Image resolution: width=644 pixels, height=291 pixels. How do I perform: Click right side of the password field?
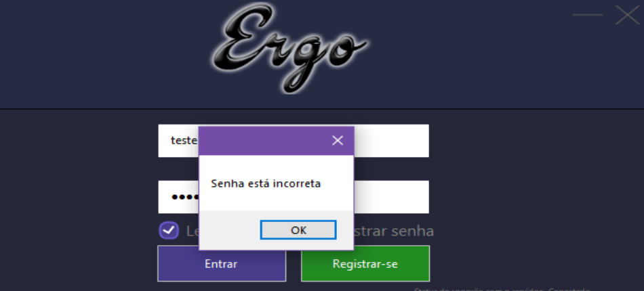pyautogui.click(x=390, y=197)
